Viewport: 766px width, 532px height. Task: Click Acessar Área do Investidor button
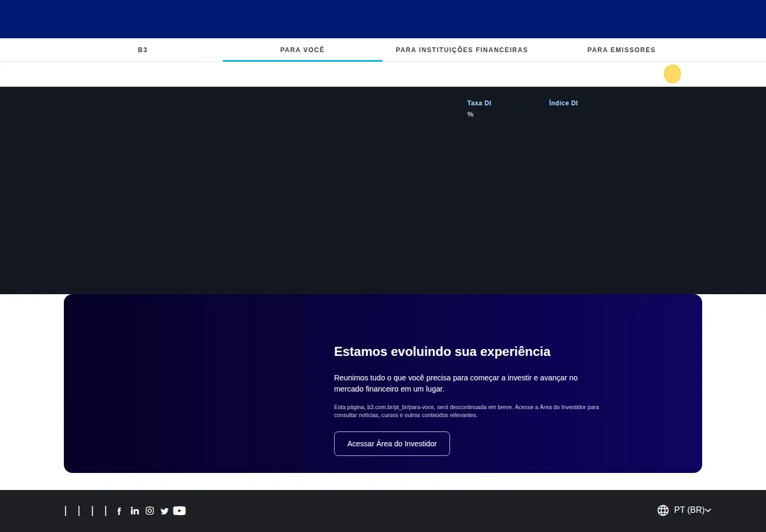click(392, 444)
